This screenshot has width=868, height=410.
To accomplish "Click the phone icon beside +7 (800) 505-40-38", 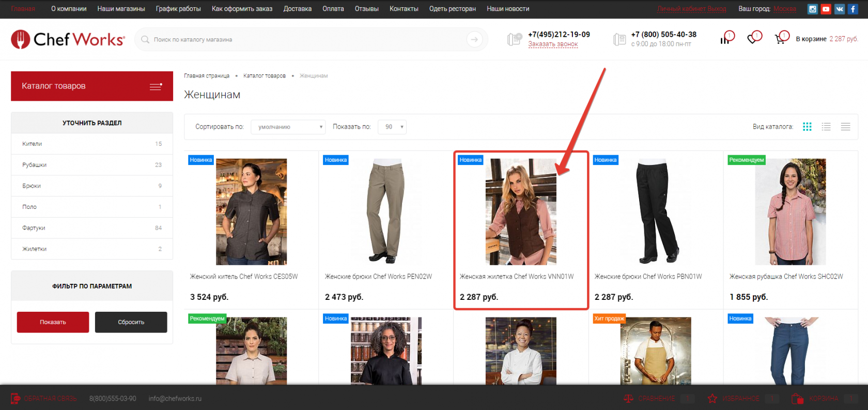I will point(619,39).
